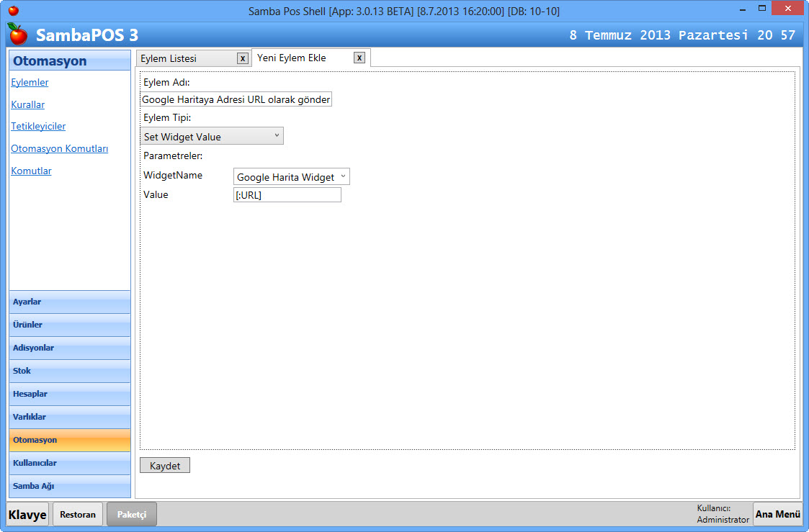Open the Ürünler sidebar section
This screenshot has width=809, height=532.
point(70,325)
